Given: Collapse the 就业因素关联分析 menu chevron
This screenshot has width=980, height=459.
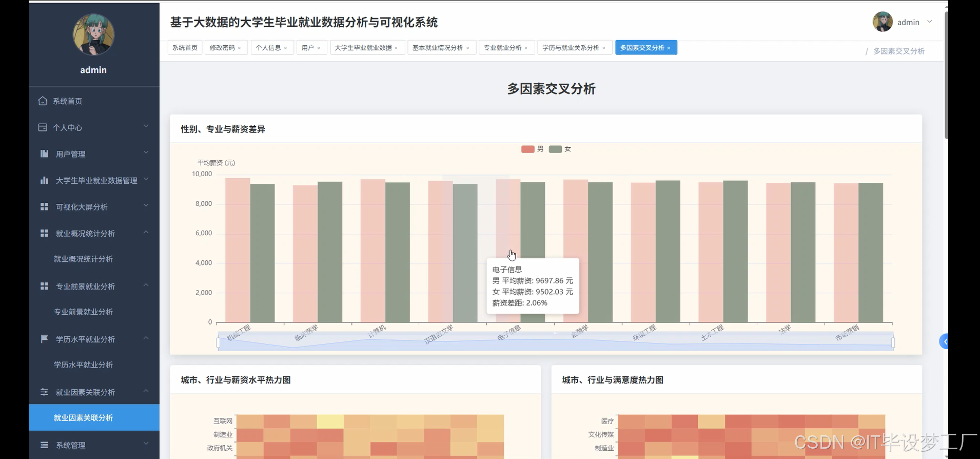Looking at the screenshot, I should coord(146,391).
